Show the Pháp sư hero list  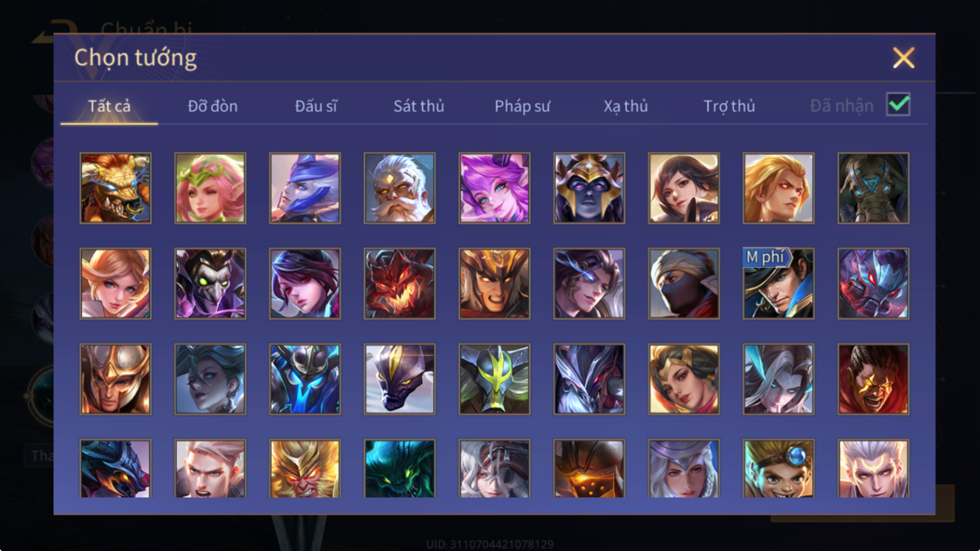point(522,106)
